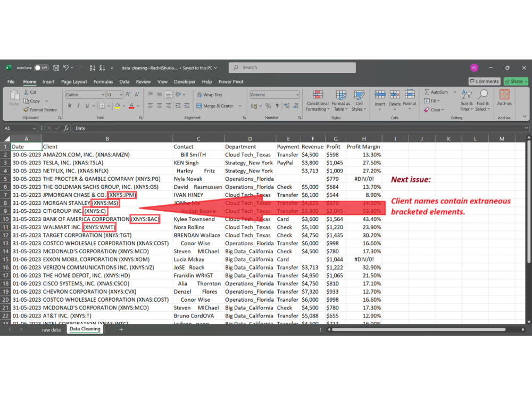532x399 pixels.
Task: Open the General number format dropdown
Action: tap(297, 95)
